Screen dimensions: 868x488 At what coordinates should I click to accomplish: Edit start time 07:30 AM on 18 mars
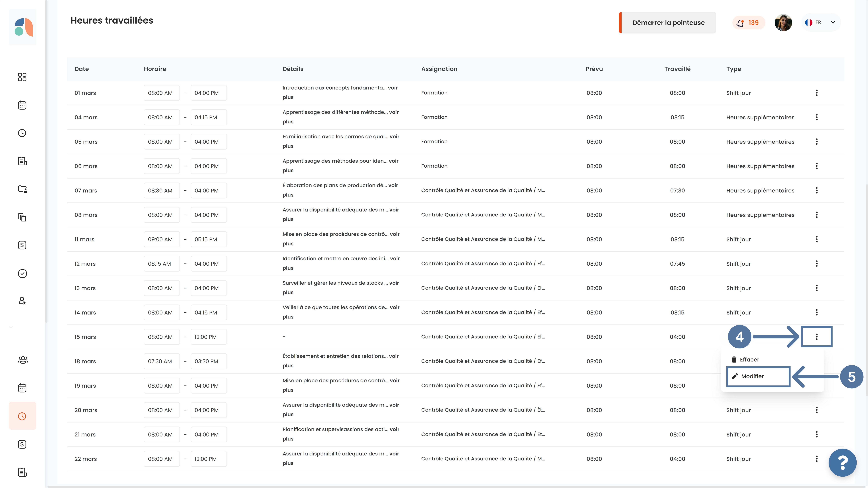(x=162, y=361)
